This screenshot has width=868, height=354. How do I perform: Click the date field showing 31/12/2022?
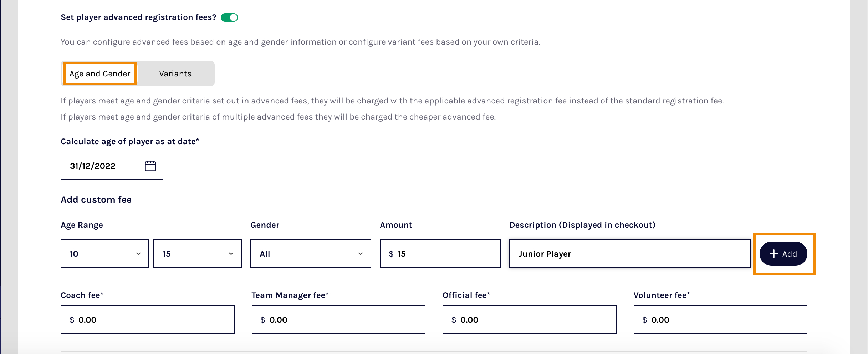point(100,165)
